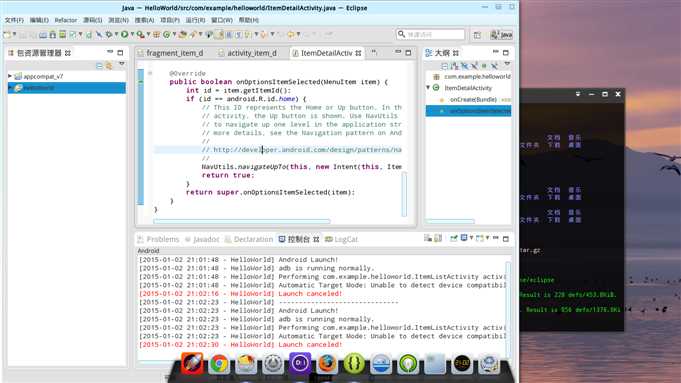Image resolution: width=681 pixels, height=383 pixels.
Task: Click the Clear Console icon
Action: [x=428, y=238]
